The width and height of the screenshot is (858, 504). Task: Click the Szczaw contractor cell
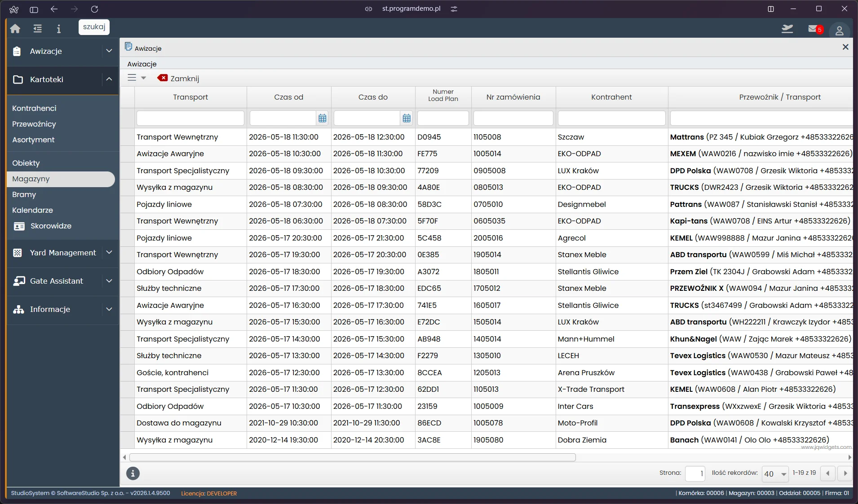[611, 137]
